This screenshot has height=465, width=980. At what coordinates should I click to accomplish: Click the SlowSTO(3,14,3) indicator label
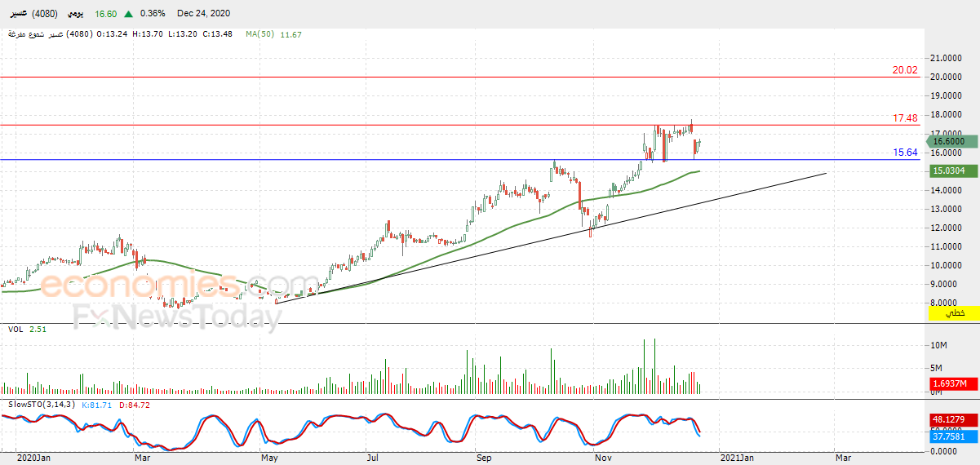(x=42, y=405)
